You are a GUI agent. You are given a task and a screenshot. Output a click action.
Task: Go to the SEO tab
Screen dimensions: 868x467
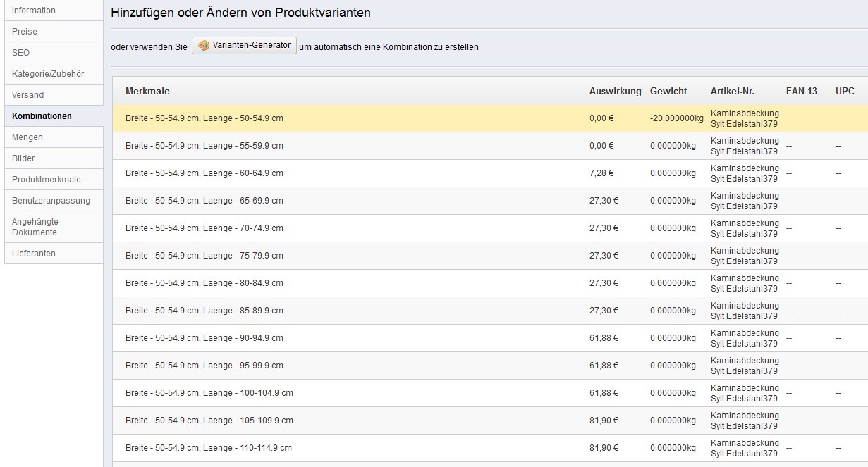[21, 53]
